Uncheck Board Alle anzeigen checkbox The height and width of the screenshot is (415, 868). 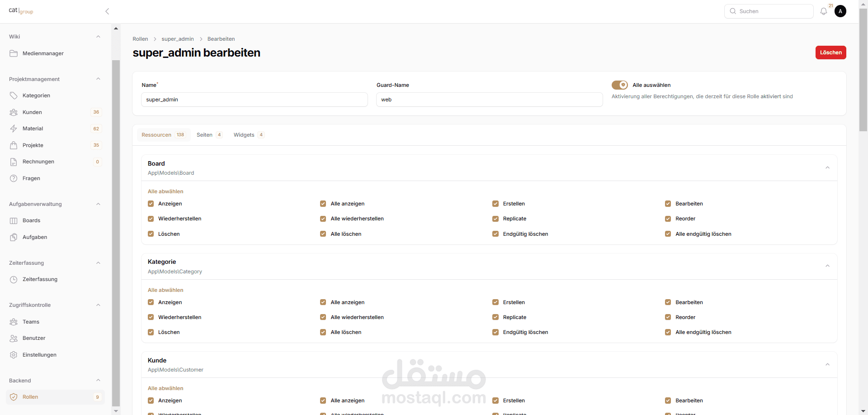click(323, 204)
